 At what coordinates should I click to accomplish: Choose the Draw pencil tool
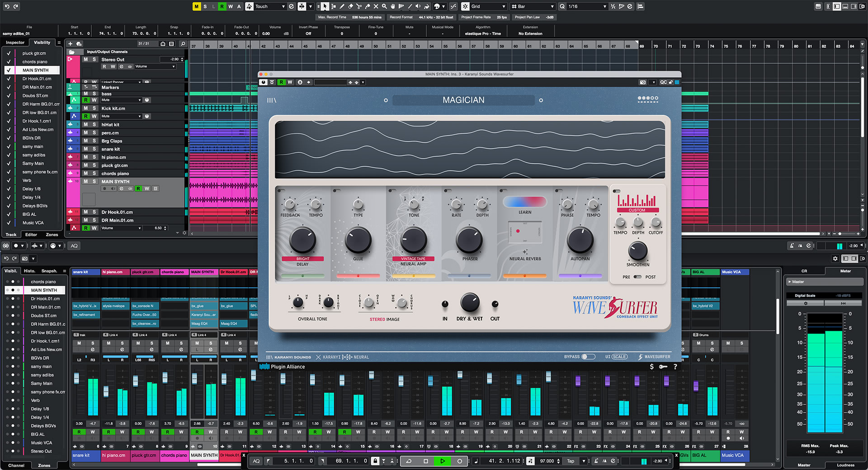pos(342,6)
